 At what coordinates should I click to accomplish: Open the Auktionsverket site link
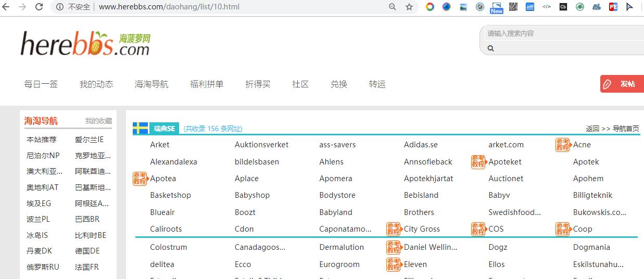coord(261,145)
